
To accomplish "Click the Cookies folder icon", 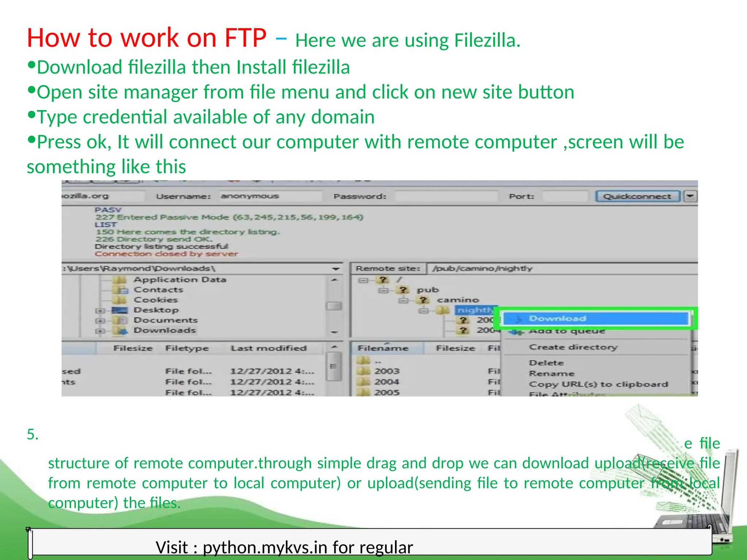I will click(x=119, y=300).
